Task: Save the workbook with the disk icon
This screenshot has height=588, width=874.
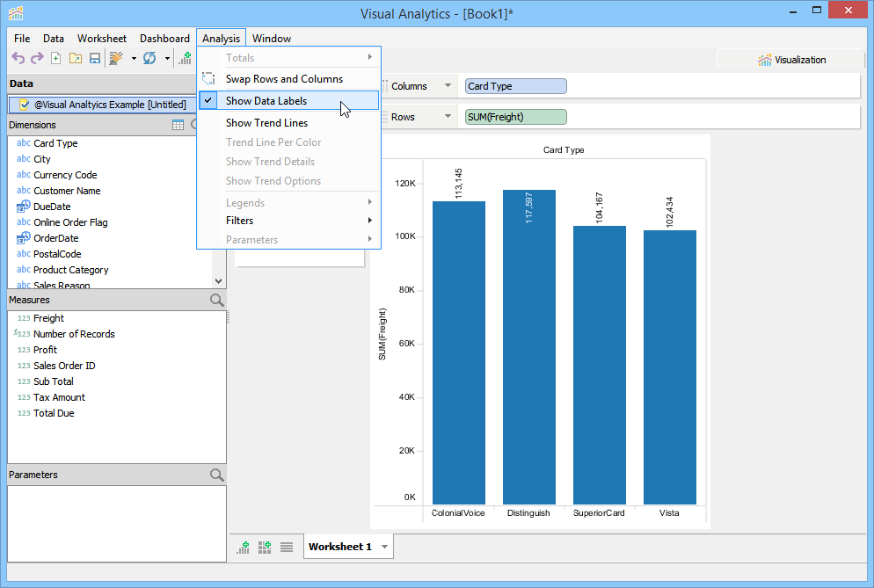Action: tap(95, 58)
